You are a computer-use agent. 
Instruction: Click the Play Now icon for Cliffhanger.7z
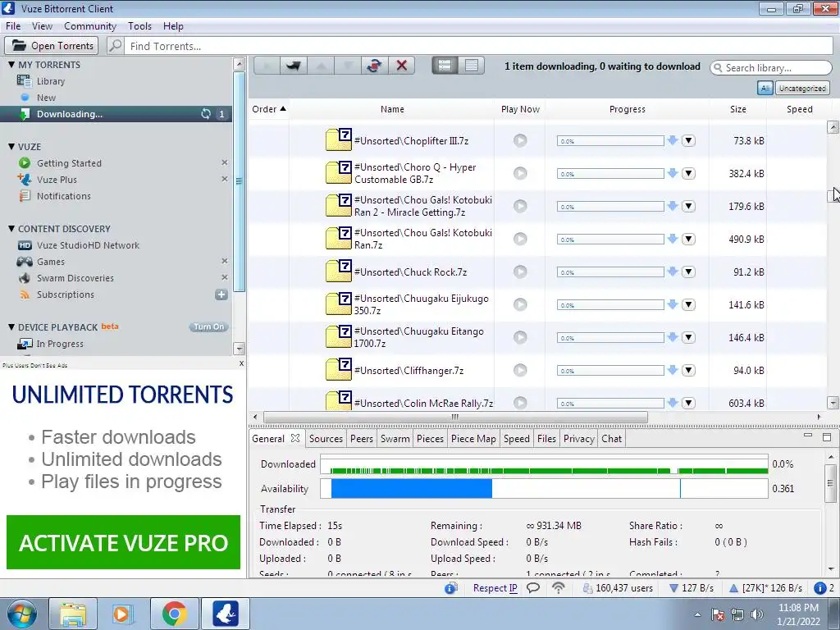[520, 370]
